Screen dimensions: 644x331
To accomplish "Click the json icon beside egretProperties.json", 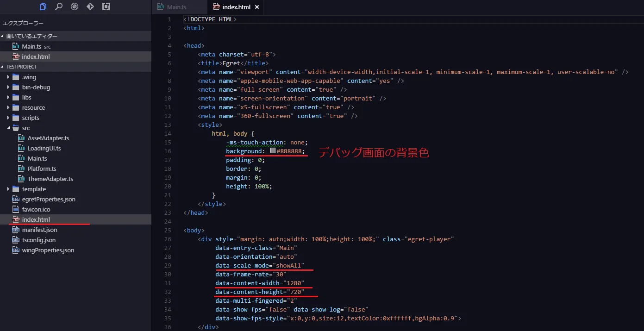I will [x=16, y=199].
